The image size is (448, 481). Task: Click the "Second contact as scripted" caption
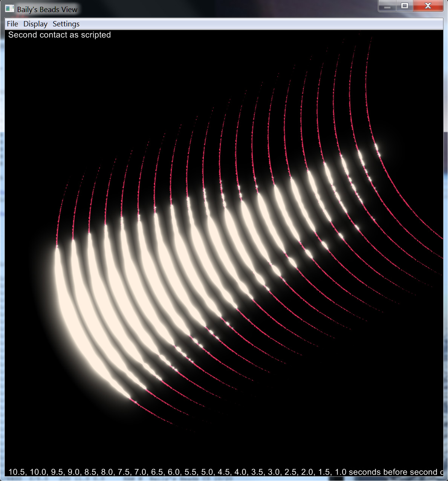point(60,35)
